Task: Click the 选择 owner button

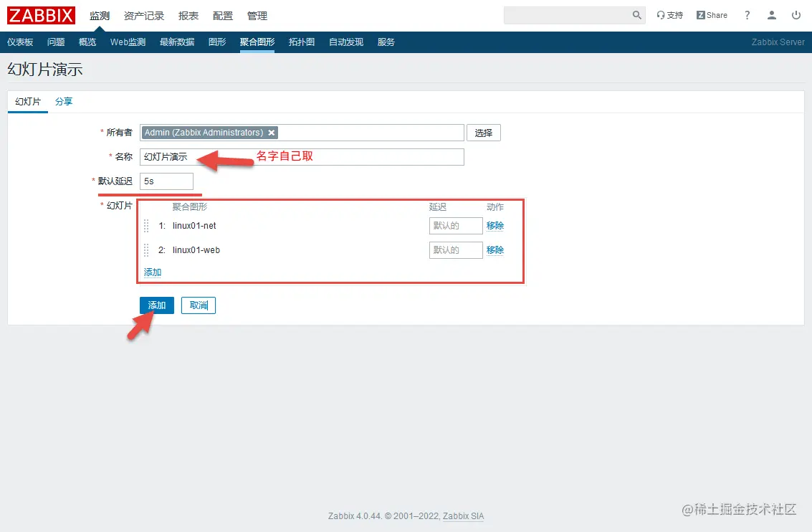Action: (x=484, y=133)
